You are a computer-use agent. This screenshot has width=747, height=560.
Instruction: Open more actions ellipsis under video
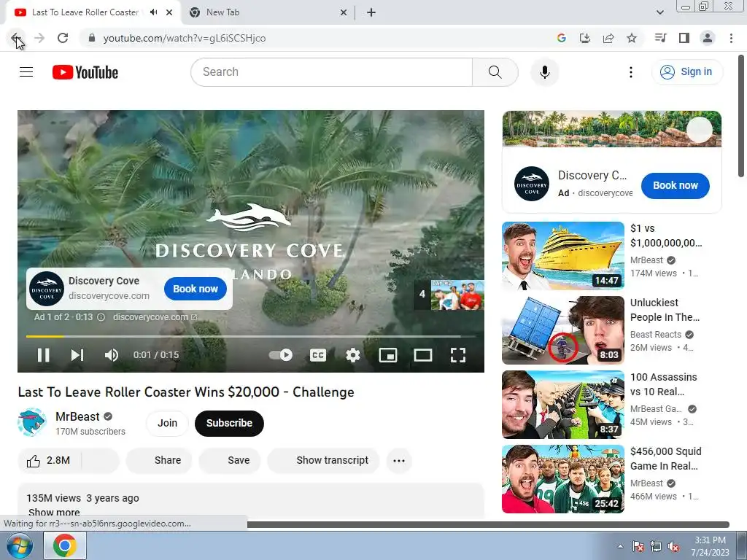point(399,461)
